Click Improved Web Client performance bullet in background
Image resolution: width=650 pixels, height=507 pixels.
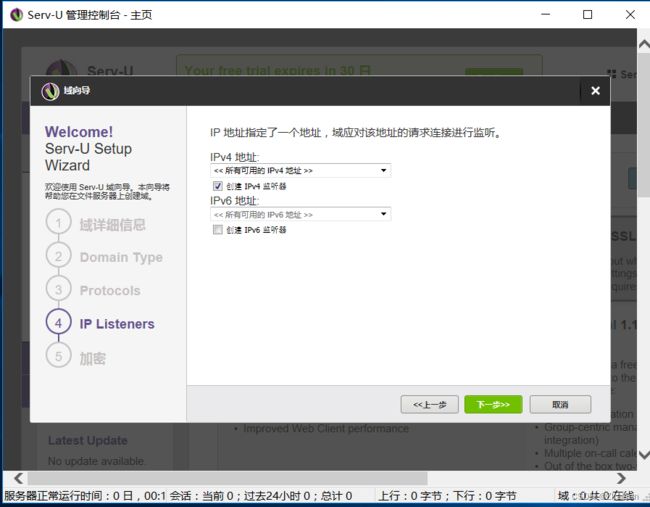(326, 428)
